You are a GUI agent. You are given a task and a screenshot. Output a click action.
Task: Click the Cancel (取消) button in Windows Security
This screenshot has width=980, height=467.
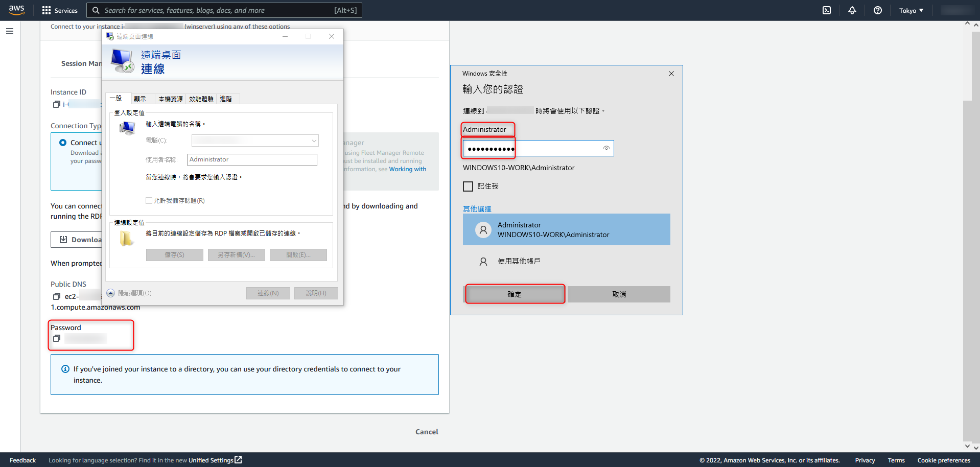(x=619, y=294)
